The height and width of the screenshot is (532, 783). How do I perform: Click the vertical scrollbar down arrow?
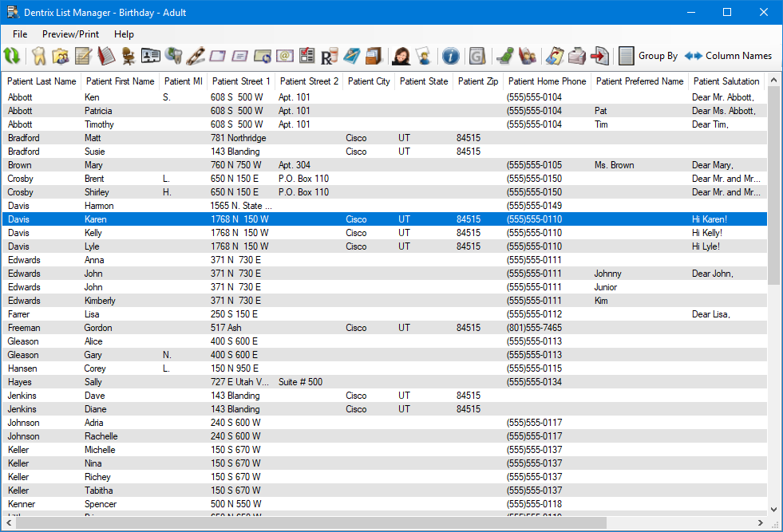pyautogui.click(x=774, y=509)
